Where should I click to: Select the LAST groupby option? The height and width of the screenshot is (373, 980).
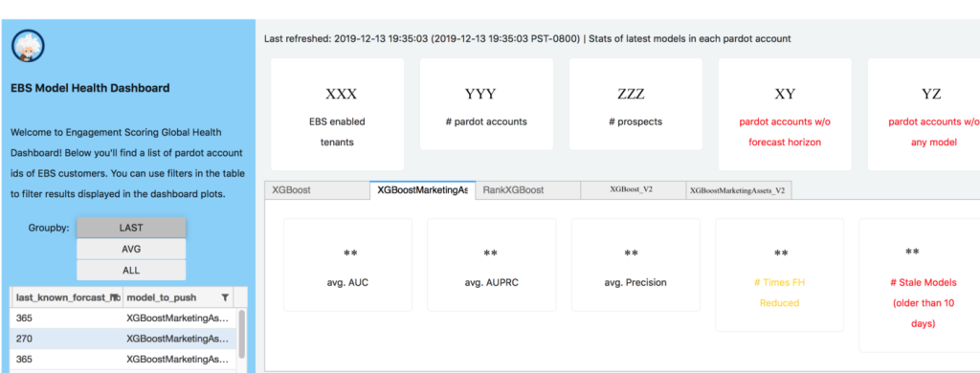131,228
